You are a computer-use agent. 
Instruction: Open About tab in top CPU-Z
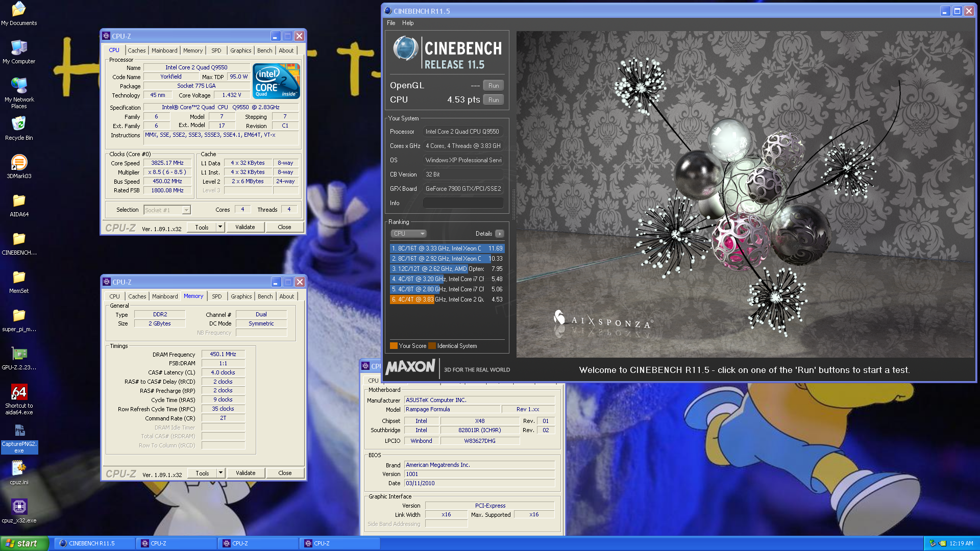(x=286, y=51)
